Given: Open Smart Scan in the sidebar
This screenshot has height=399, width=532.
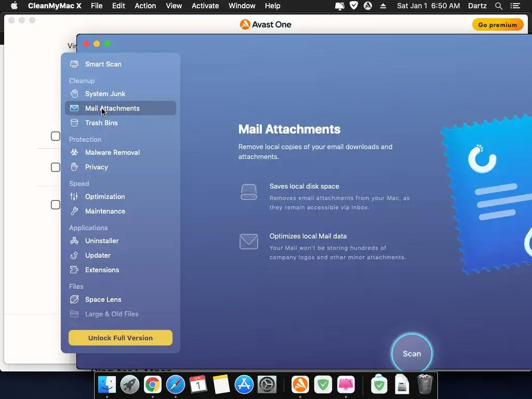Looking at the screenshot, I should (x=121, y=64).
